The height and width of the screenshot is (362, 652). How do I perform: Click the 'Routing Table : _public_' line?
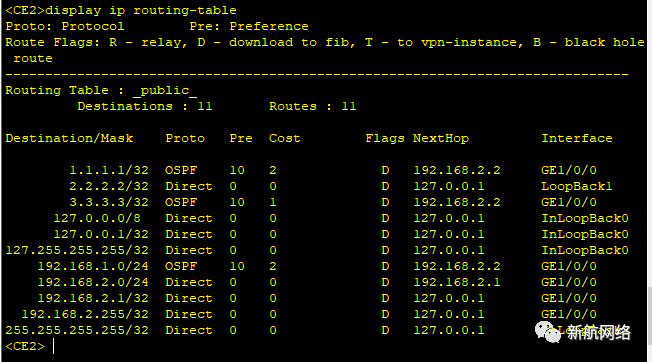click(x=101, y=91)
